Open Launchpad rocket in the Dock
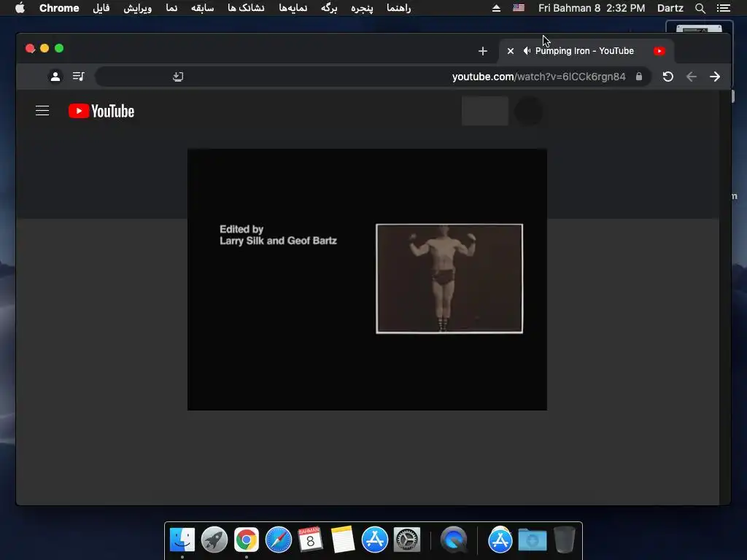Screen dimensions: 747x560 coord(214,540)
